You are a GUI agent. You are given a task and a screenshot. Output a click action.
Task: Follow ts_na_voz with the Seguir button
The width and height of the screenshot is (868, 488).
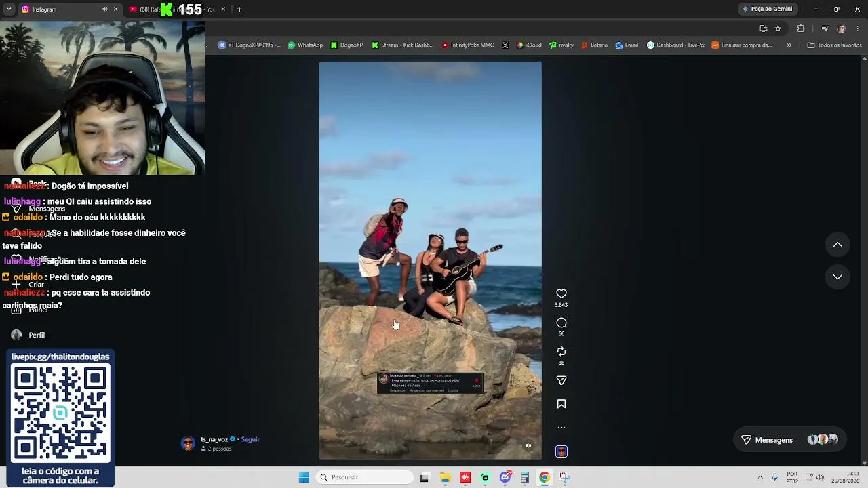point(250,439)
